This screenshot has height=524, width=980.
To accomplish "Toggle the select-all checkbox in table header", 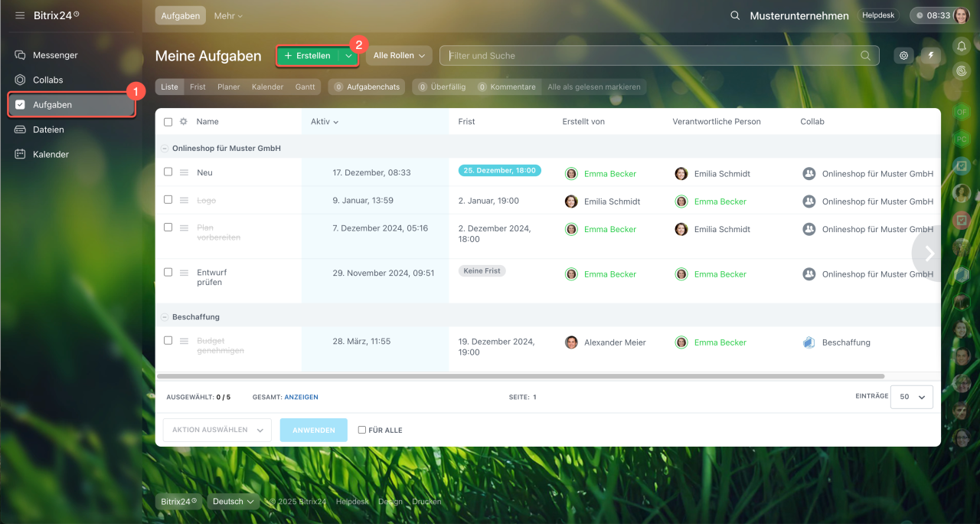I will [168, 122].
